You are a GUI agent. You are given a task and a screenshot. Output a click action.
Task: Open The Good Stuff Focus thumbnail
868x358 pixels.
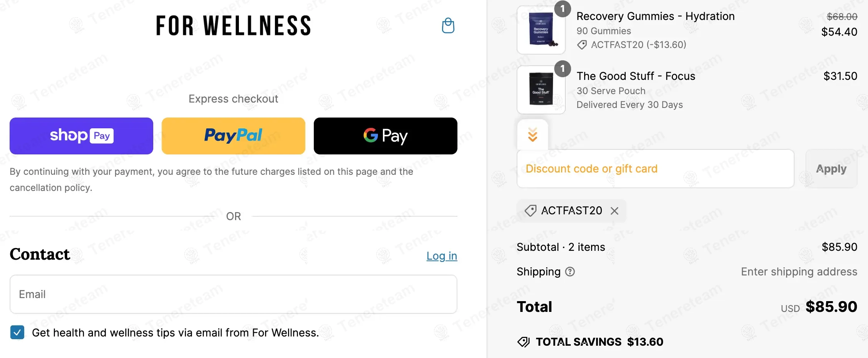click(541, 90)
